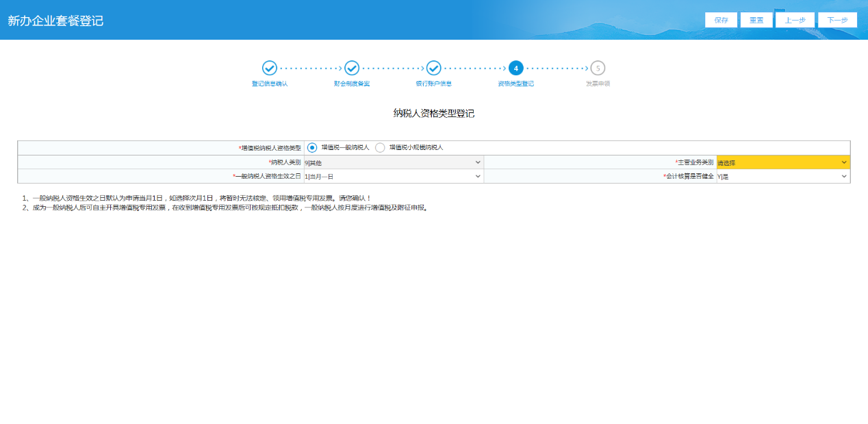The image size is (868, 424).
Task: Click the 保存 button
Action: tap(721, 20)
